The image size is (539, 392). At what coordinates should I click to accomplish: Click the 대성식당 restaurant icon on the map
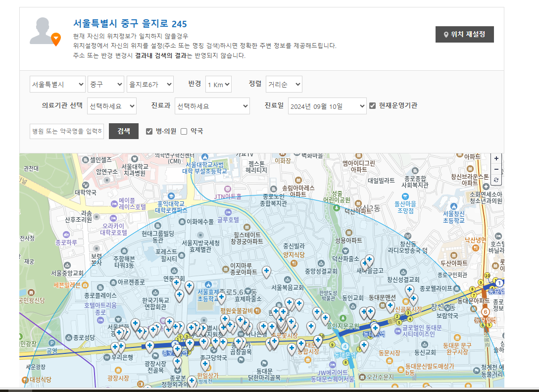click(25, 380)
